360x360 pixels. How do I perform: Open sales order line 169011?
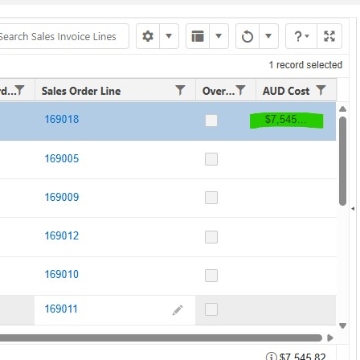point(61,309)
